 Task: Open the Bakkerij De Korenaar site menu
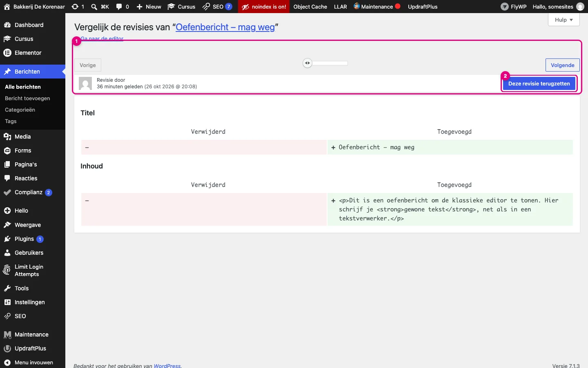pyautogui.click(x=35, y=7)
